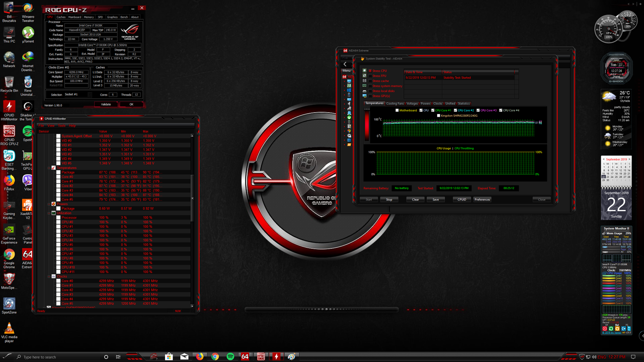Toggle the Stress CPU checkbox
This screenshot has width=644, height=362.
(370, 71)
